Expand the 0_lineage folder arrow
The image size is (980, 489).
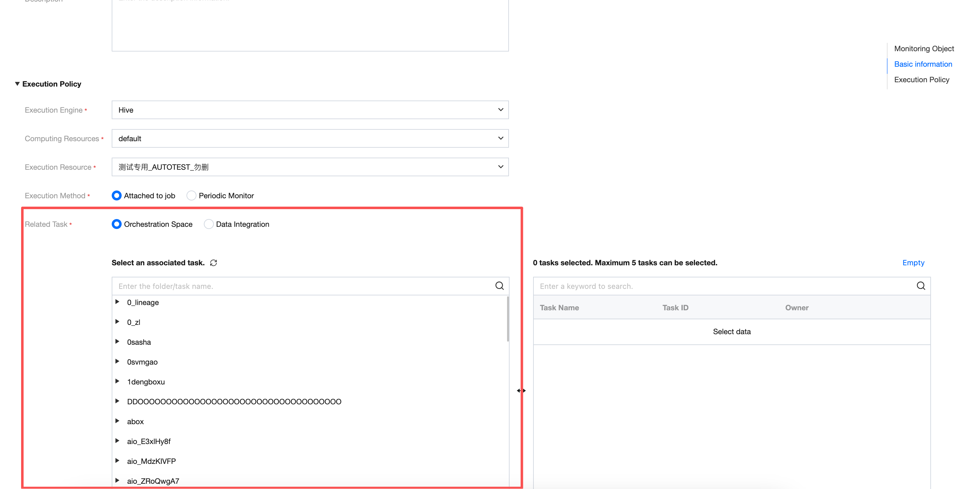117,302
